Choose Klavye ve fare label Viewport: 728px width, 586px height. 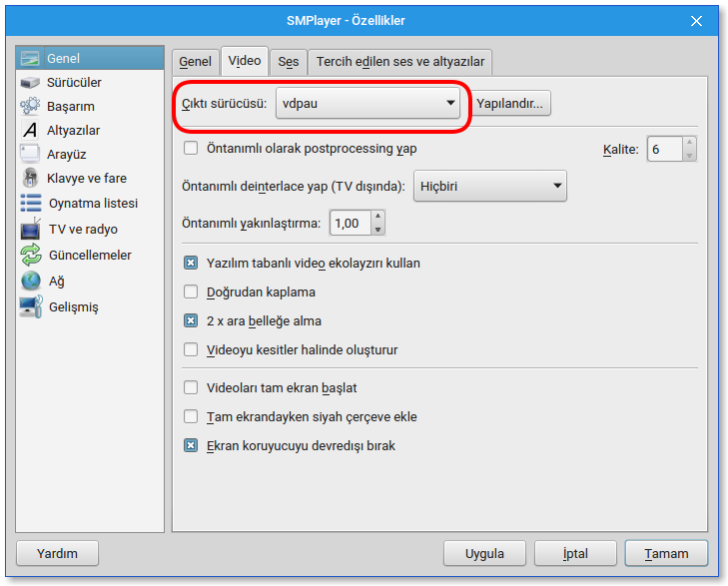(87, 178)
